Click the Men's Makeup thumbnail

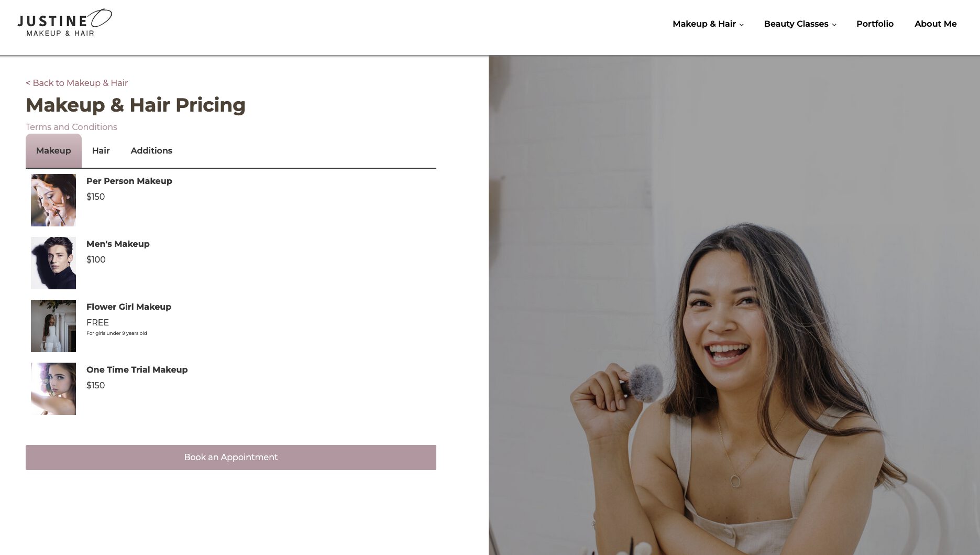(x=53, y=263)
